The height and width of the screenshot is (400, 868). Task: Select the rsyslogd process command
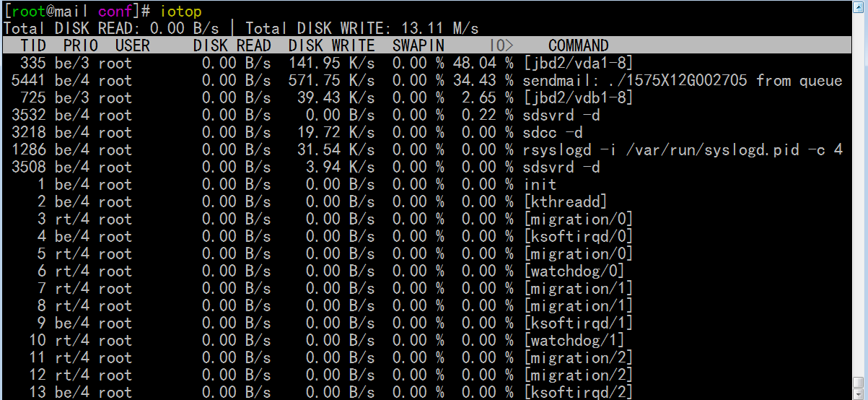click(682, 149)
